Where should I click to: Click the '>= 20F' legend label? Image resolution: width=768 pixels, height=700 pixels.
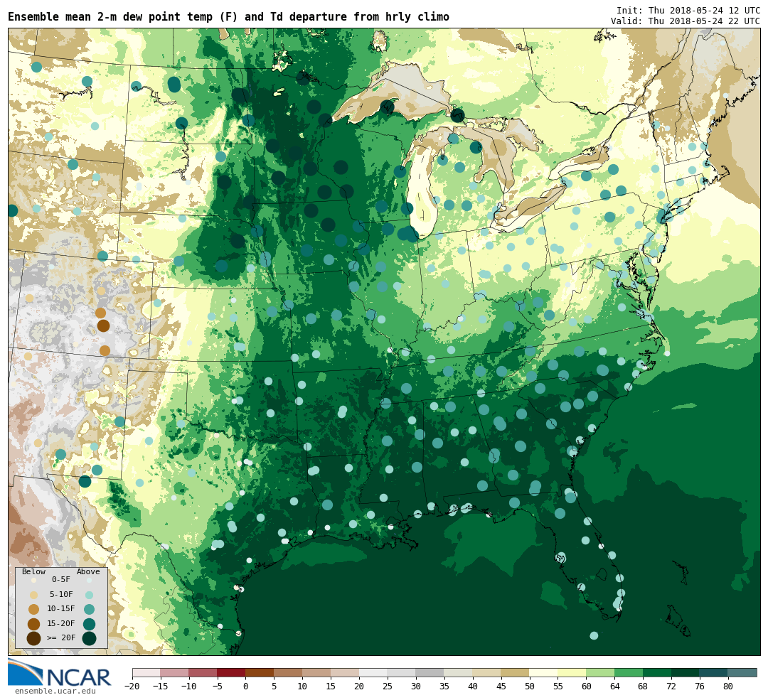61,638
